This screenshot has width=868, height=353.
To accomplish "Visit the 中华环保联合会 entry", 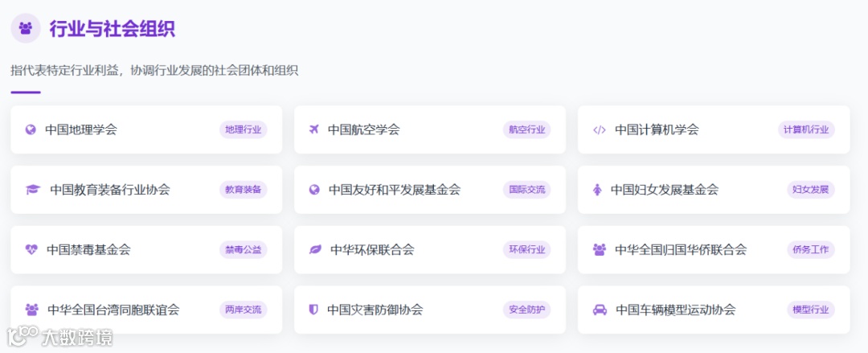I will click(x=373, y=249).
